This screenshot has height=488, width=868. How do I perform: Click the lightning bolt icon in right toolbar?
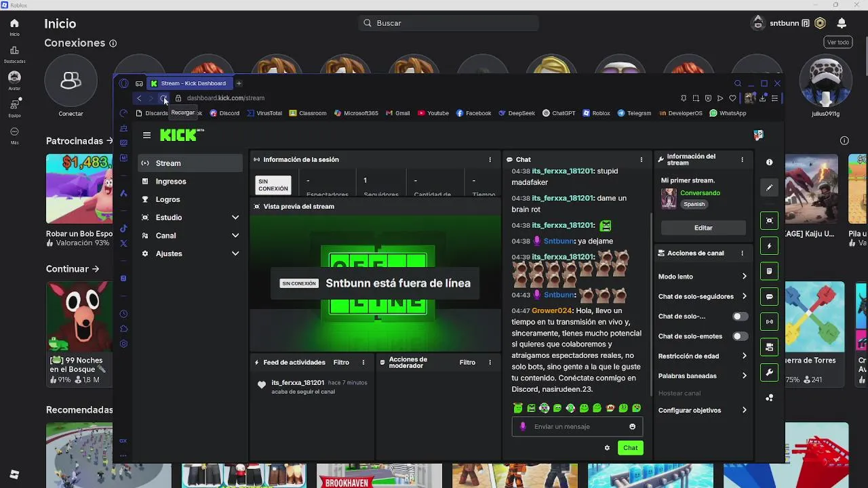click(x=769, y=245)
